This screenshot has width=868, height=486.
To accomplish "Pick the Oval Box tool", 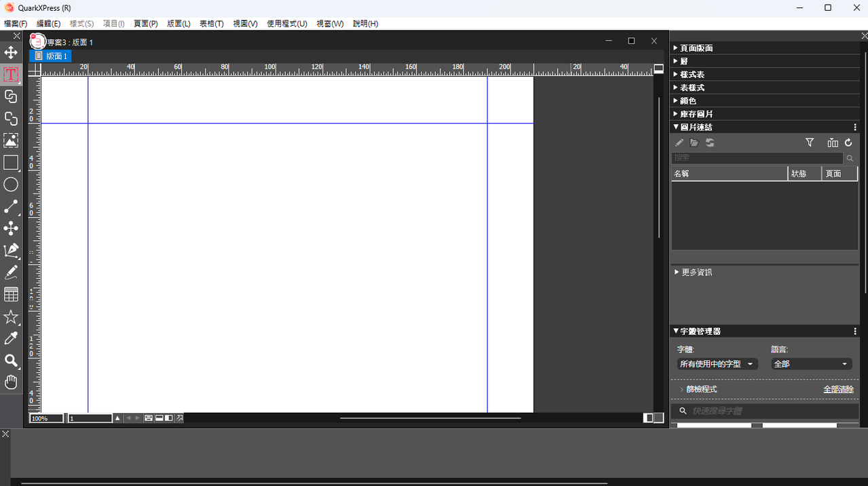I will click(x=11, y=185).
